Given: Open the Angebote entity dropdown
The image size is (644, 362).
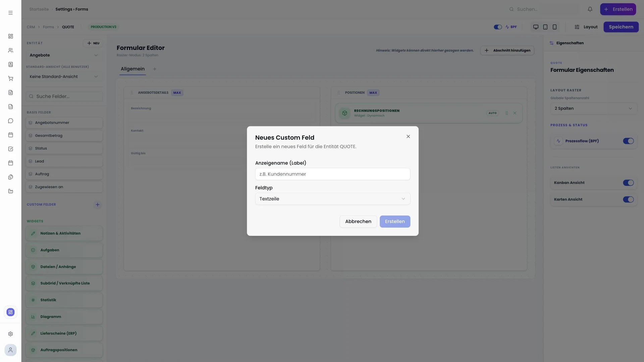Looking at the screenshot, I should coord(64,55).
